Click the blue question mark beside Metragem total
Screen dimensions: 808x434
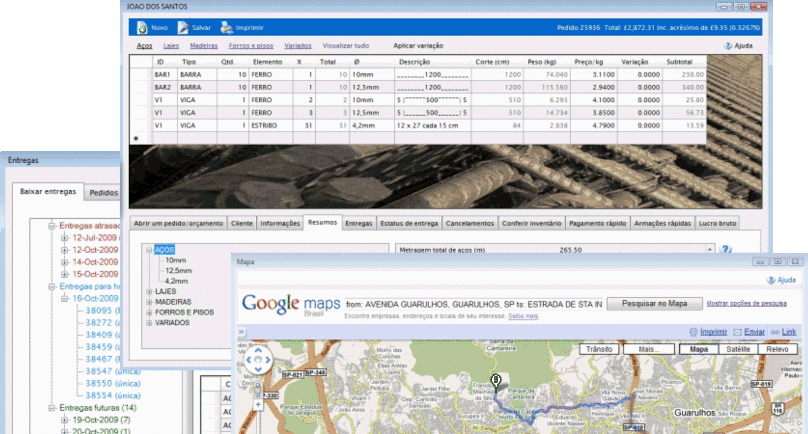click(726, 249)
